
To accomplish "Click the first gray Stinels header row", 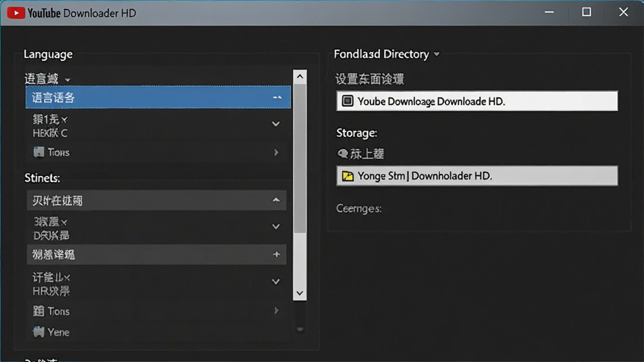I will tap(157, 200).
